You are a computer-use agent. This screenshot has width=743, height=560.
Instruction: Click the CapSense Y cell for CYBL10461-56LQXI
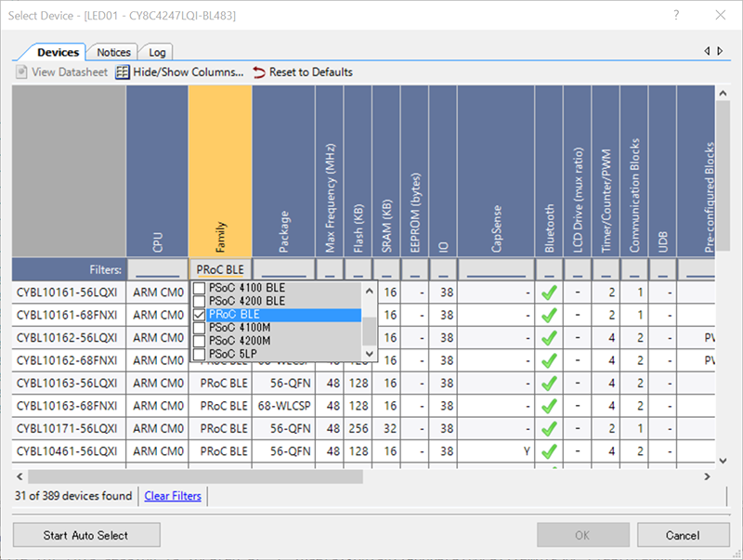(x=496, y=452)
